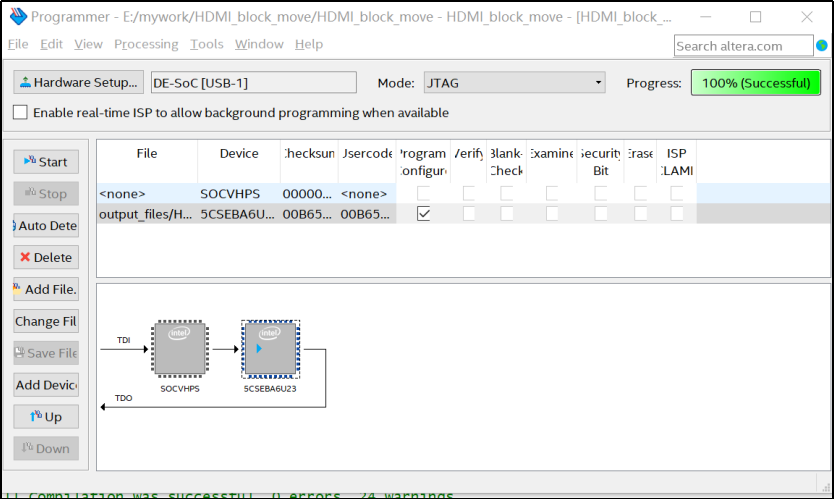Click the 5CSEBA6U... device cell in the table
The height and width of the screenshot is (499, 834).
239,214
